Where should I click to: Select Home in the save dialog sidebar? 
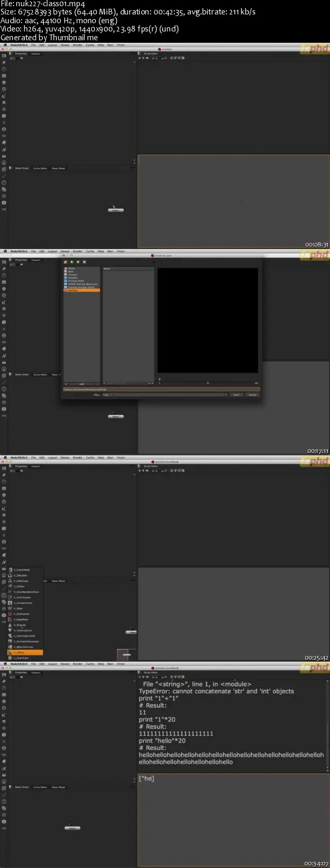[72, 268]
